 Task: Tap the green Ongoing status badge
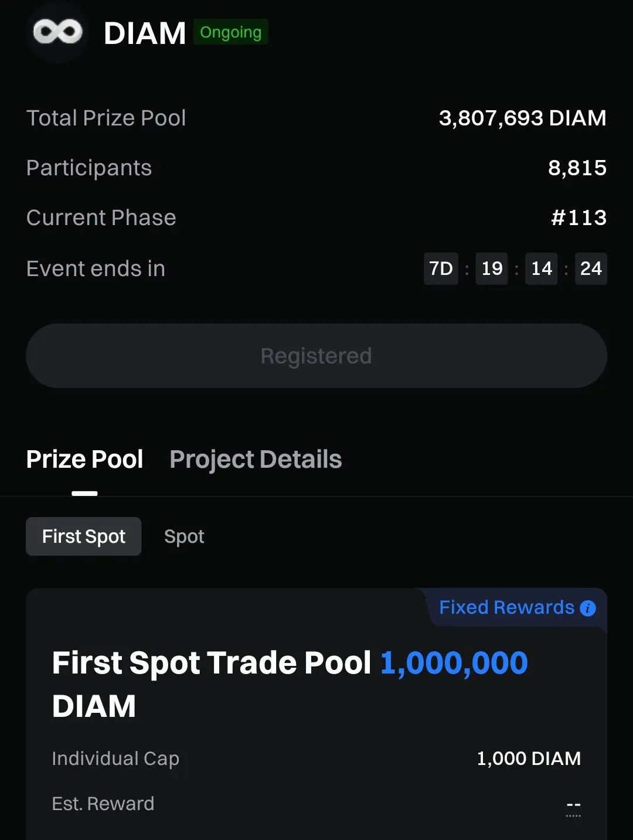point(230,32)
